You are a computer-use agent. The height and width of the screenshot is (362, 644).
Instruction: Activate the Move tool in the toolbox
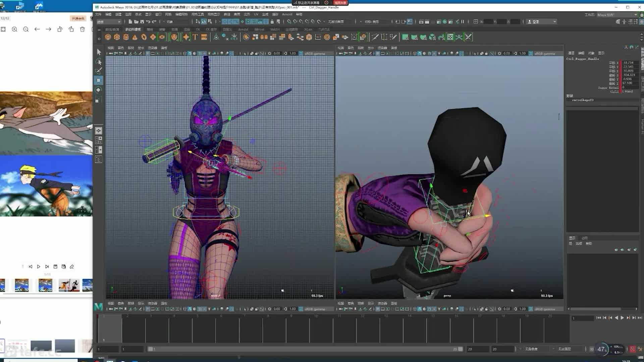99,80
